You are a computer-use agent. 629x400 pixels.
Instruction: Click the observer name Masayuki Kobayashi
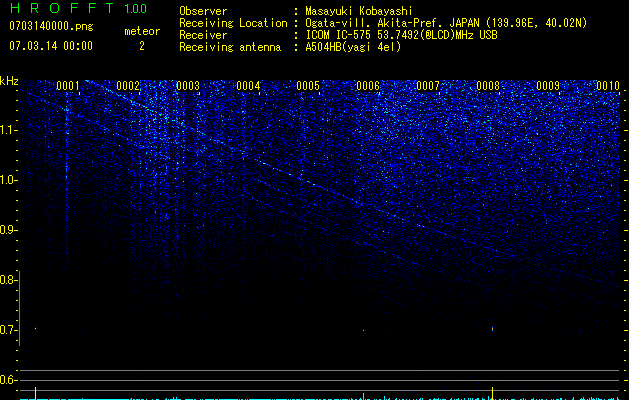click(359, 11)
